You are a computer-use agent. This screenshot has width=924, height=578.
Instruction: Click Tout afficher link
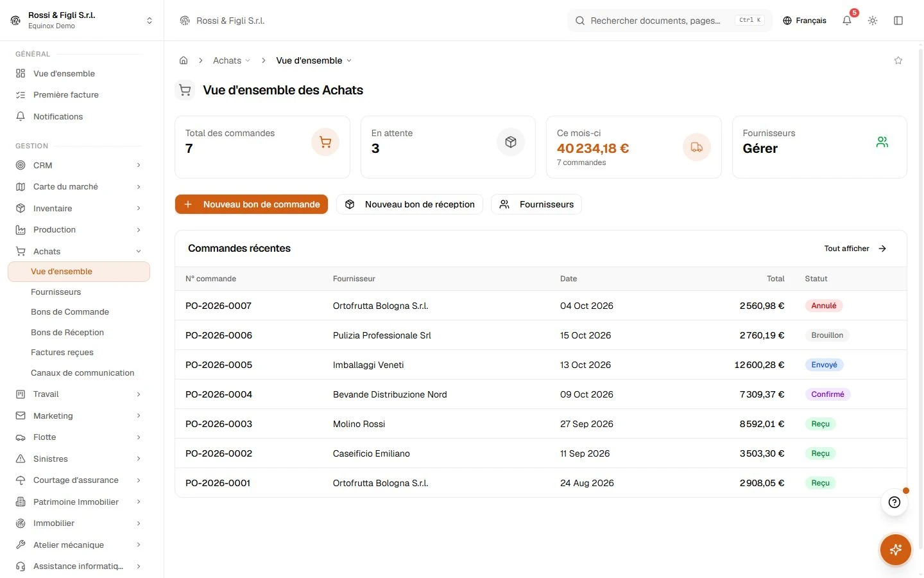[x=855, y=249]
